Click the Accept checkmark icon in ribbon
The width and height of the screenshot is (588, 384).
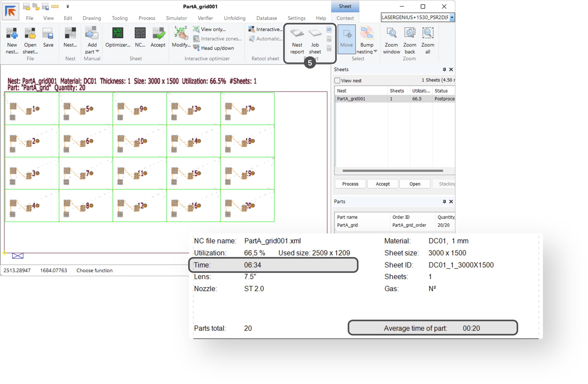click(x=158, y=33)
